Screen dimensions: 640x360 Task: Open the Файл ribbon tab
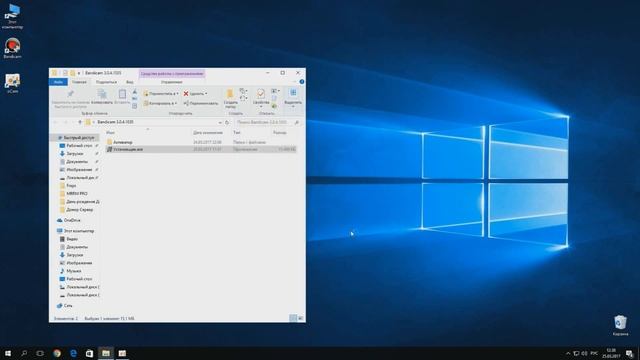pos(58,82)
